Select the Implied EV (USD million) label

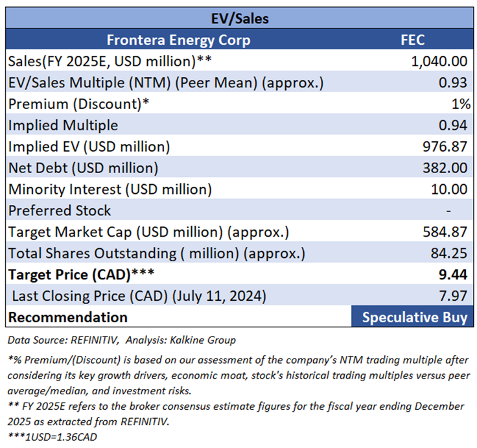89,147
